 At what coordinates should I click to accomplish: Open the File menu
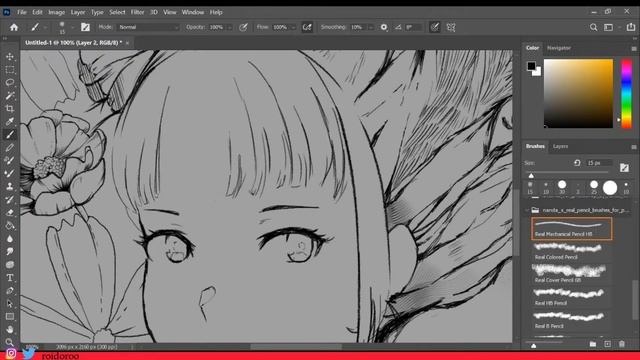[22, 12]
